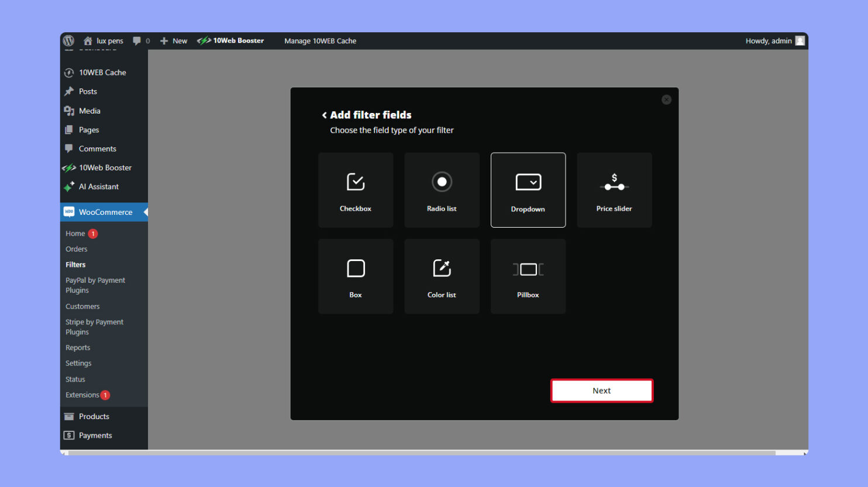Image resolution: width=868 pixels, height=487 pixels.
Task: Open the Media library
Action: point(90,111)
